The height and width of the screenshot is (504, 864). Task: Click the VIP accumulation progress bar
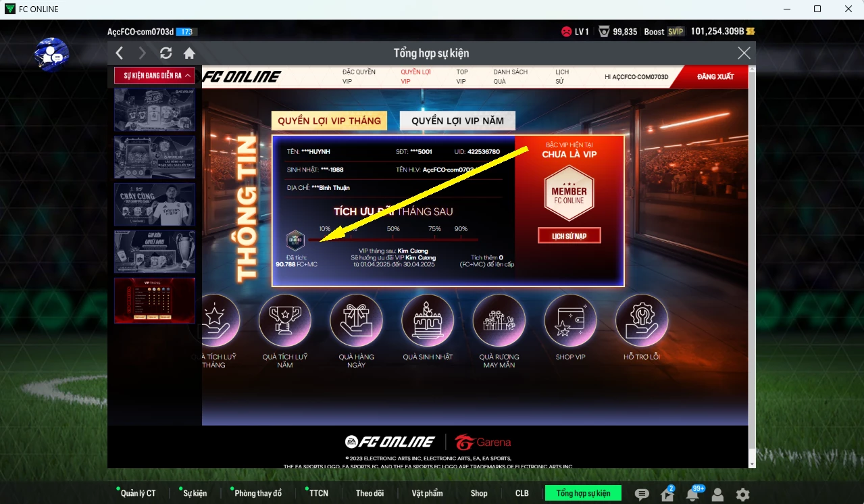coord(393,240)
